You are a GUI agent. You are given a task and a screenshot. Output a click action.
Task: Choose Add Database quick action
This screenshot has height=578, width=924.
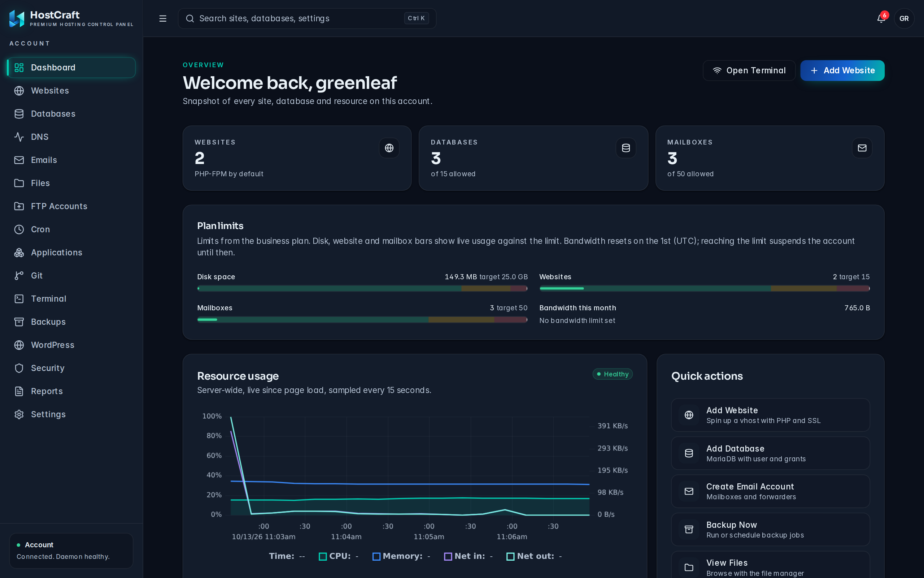coord(771,453)
